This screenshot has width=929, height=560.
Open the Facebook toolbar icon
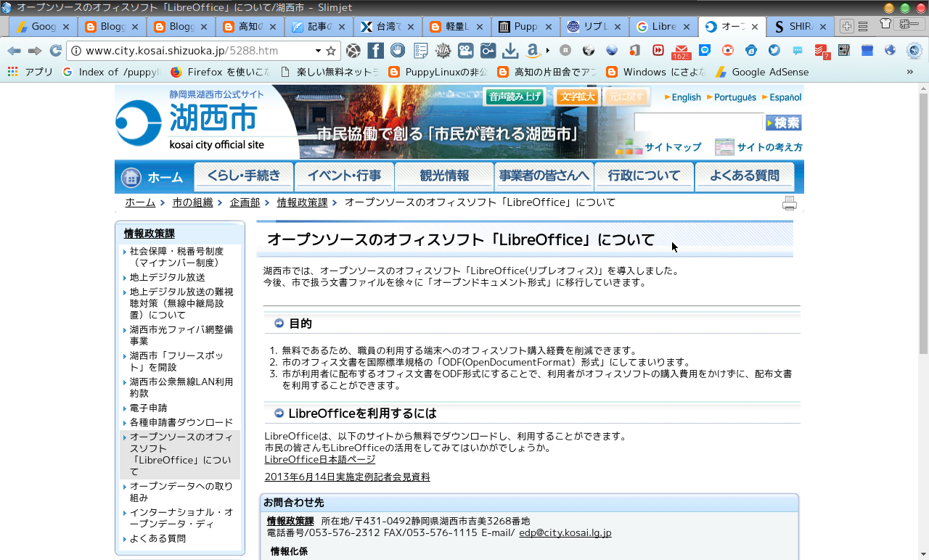tap(375, 51)
